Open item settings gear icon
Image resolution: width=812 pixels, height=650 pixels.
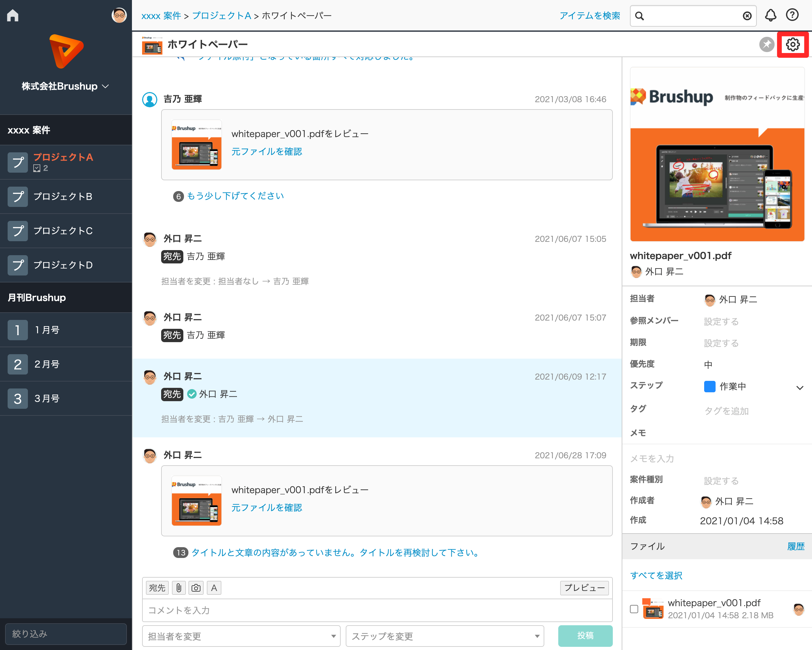click(792, 44)
